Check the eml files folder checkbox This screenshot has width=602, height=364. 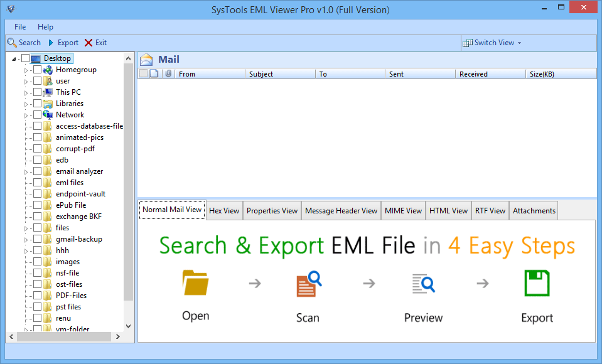pos(37,183)
